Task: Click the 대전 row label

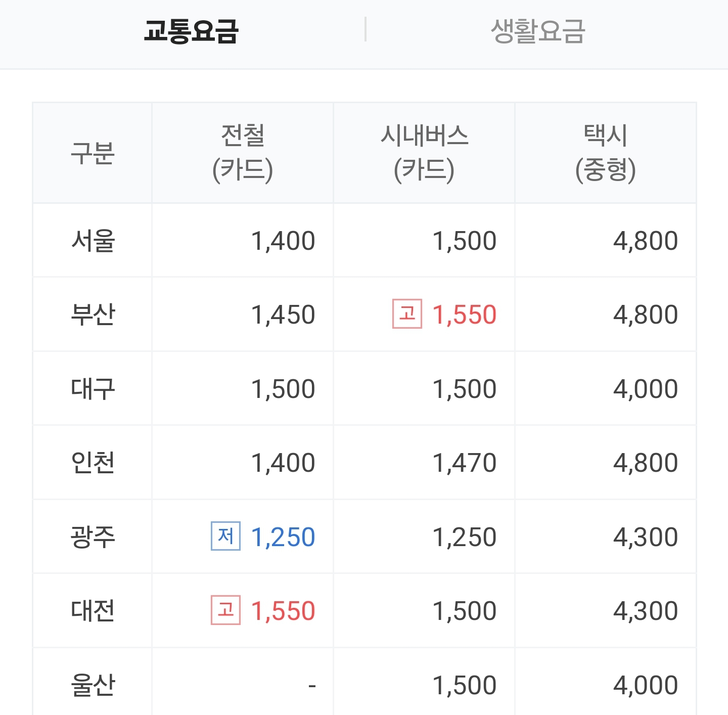Action: point(93,611)
